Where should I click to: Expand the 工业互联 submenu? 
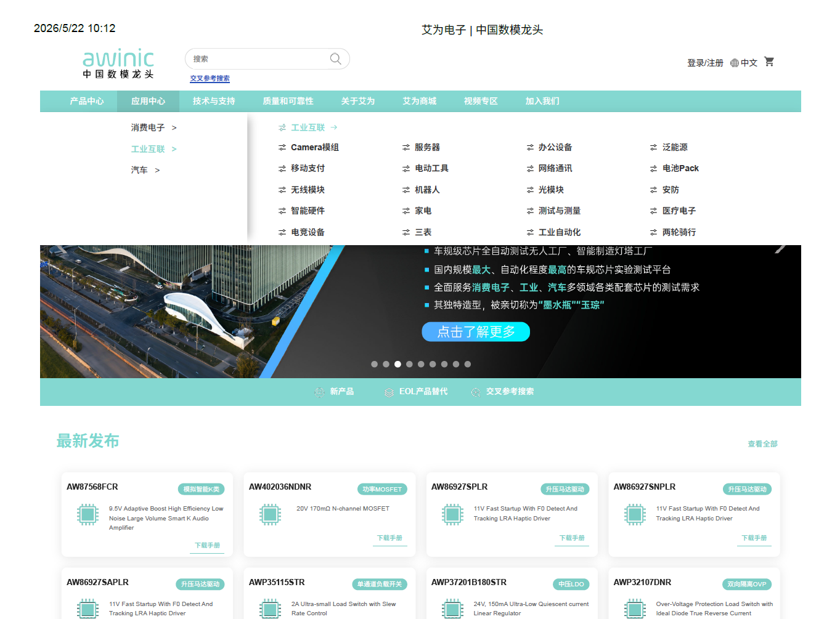pyautogui.click(x=153, y=149)
